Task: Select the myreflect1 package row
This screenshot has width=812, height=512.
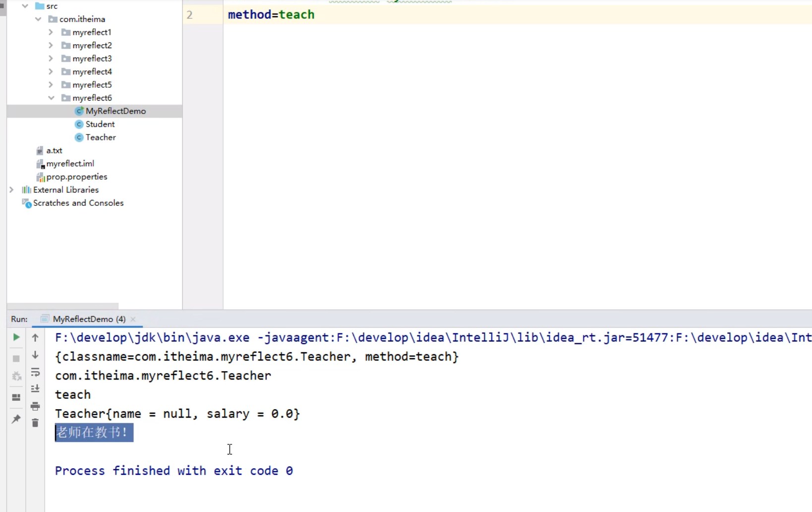Action: [x=94, y=32]
